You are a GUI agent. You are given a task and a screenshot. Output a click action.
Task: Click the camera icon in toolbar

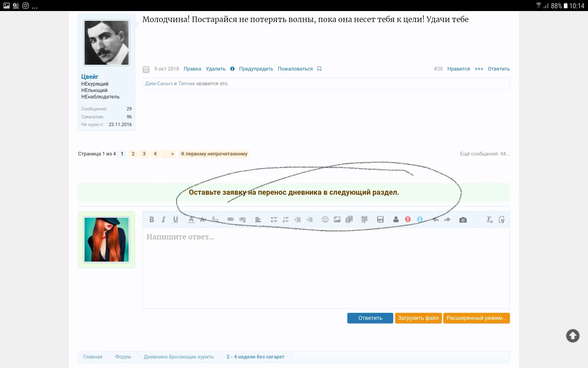point(463,220)
